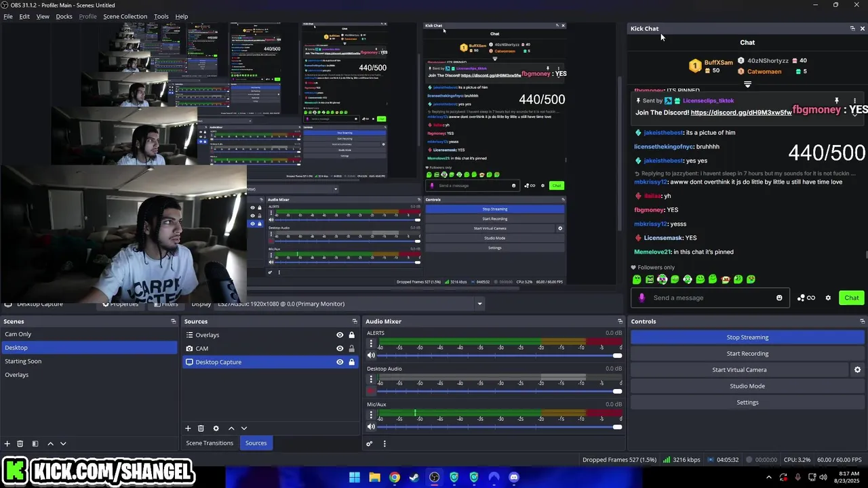Expand the chat leaderboard chevron
The height and width of the screenshot is (488, 868).
click(747, 85)
